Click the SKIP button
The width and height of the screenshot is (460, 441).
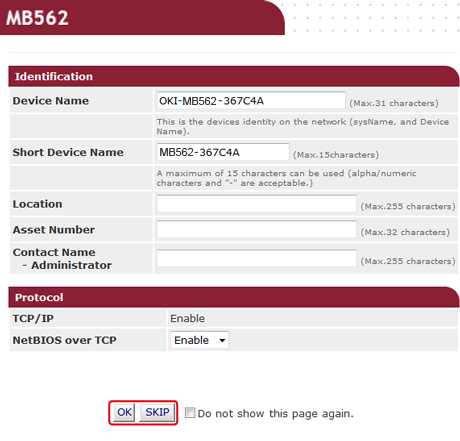pos(157,412)
